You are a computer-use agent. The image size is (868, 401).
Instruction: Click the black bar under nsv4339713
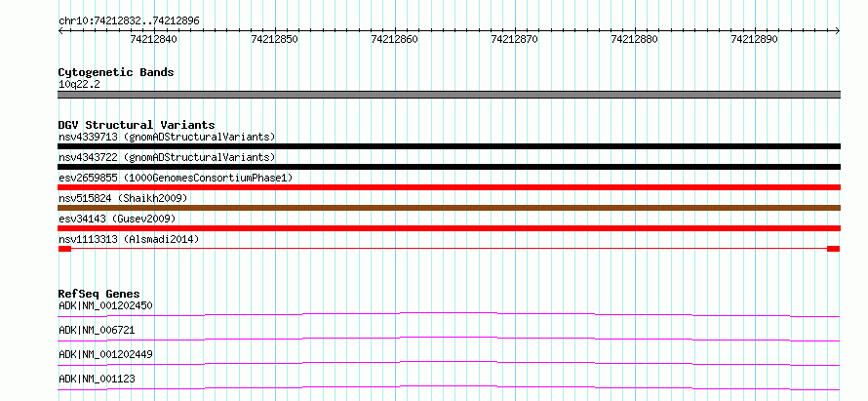click(x=449, y=146)
